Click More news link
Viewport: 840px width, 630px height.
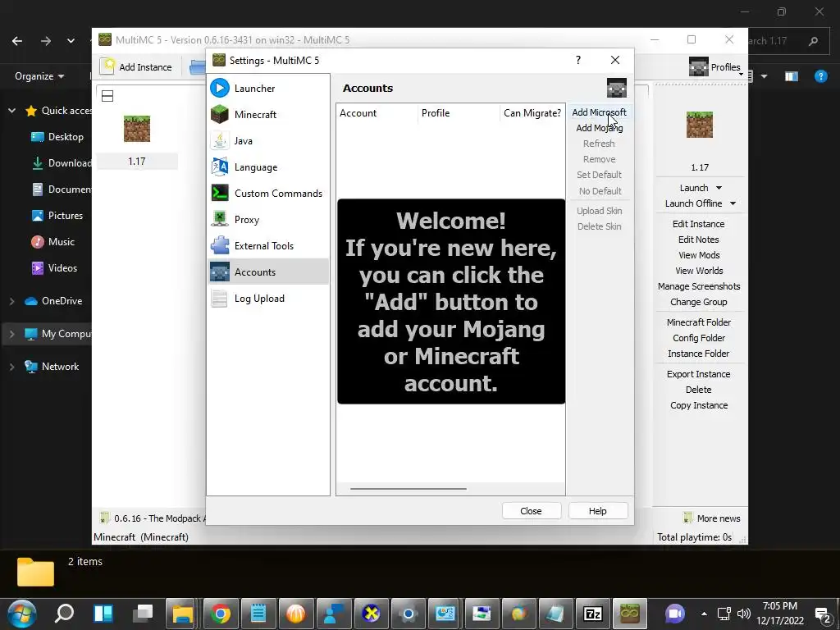pyautogui.click(x=712, y=518)
